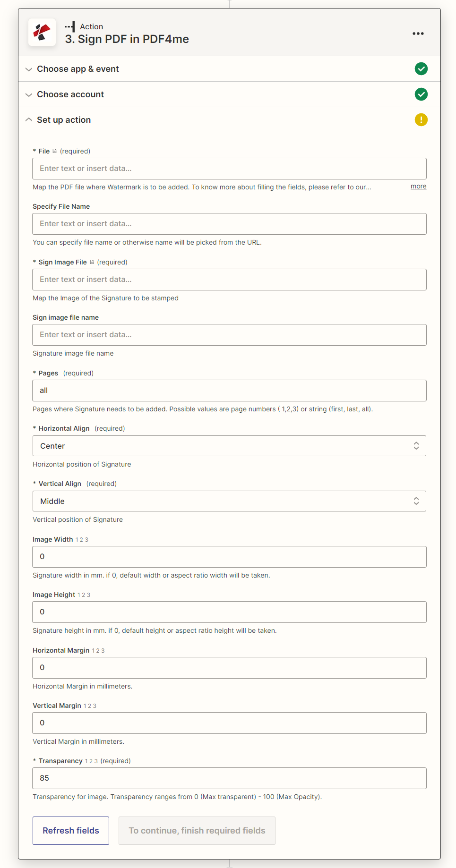Click the yellow warning icon on Set up action
The image size is (456, 868).
coord(421,119)
